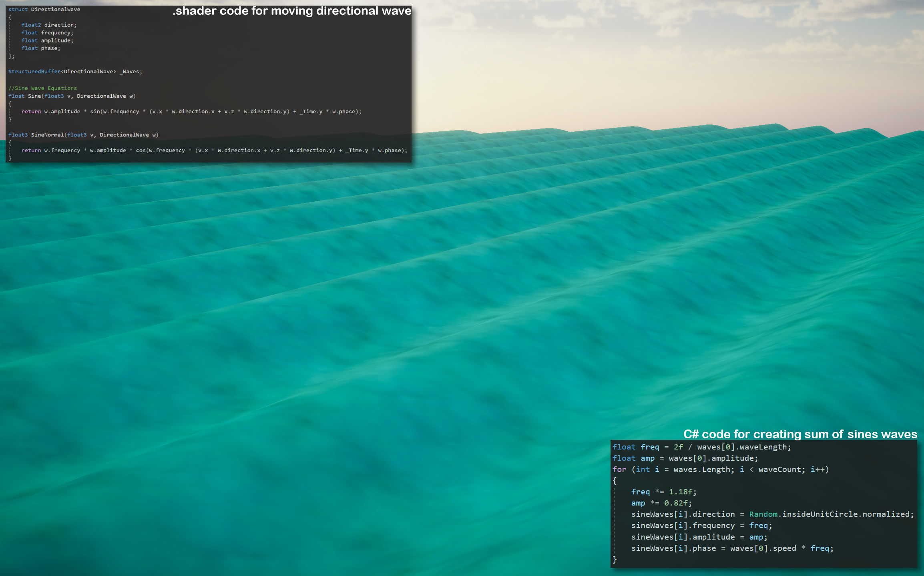Click the sineWaves[i].phase assignment line
The height and width of the screenshot is (576, 924).
tap(732, 548)
